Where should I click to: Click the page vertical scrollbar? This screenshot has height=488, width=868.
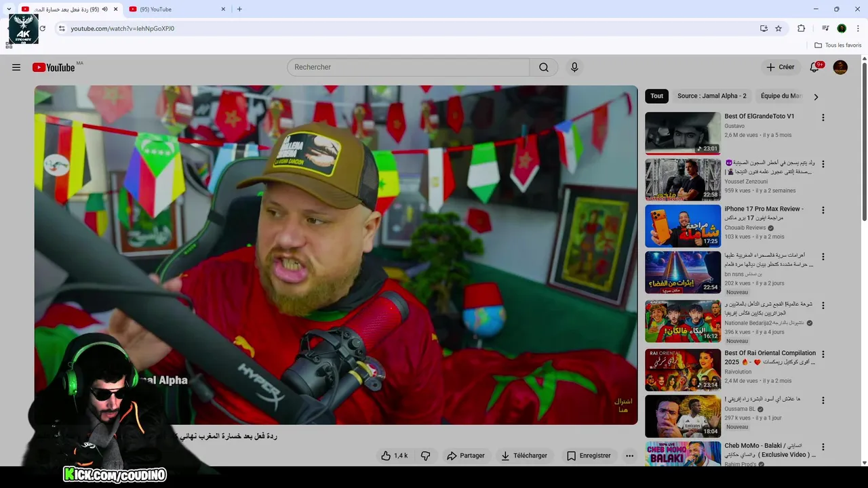tap(865, 142)
